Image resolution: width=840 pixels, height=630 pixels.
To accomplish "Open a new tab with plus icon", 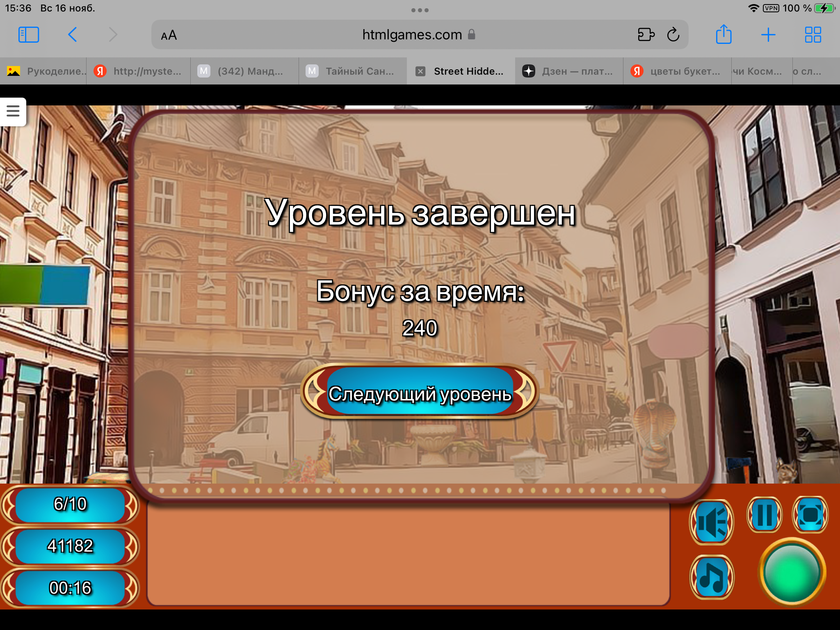I will 768,35.
